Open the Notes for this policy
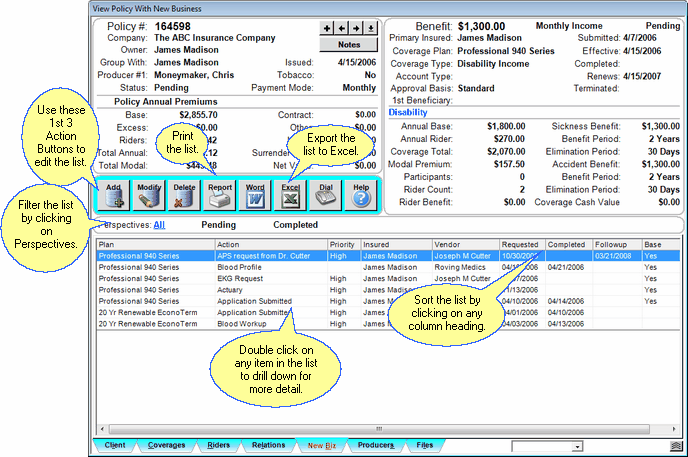The image size is (688, 457). pos(349,44)
